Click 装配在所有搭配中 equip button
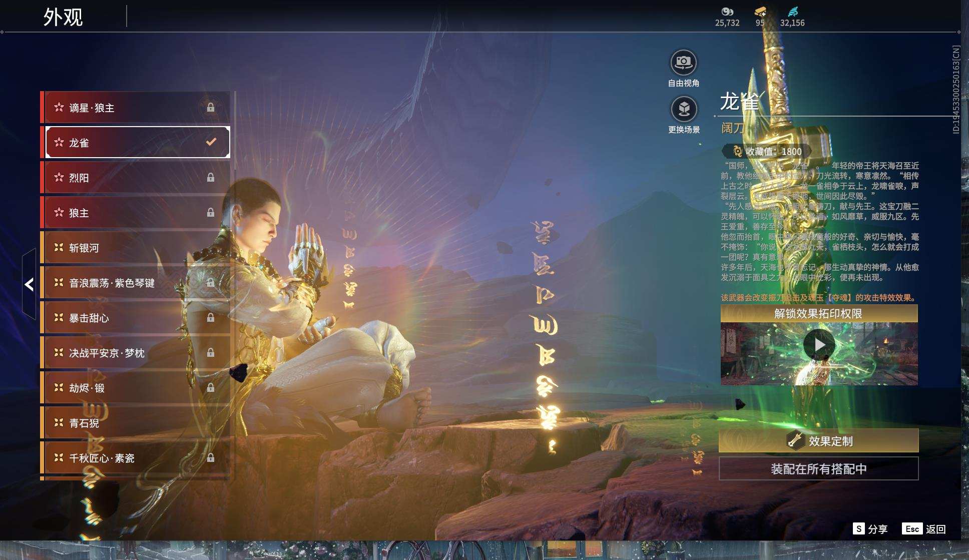This screenshot has width=969, height=560. [x=818, y=469]
